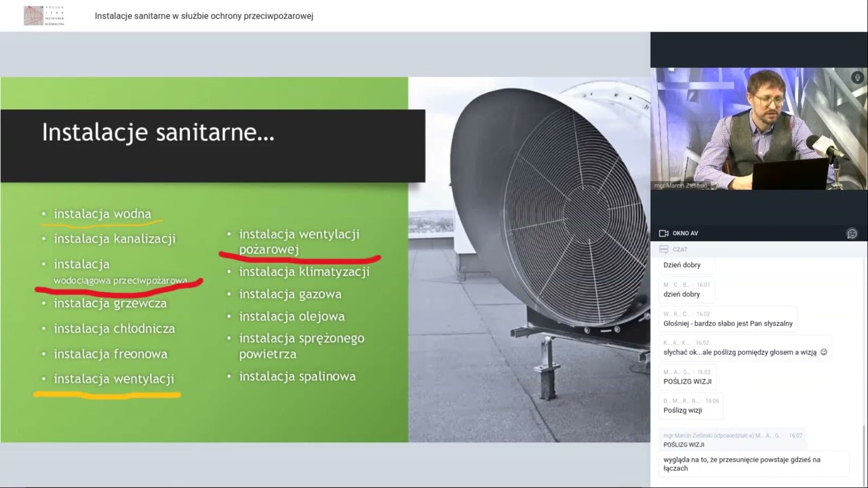This screenshot has height=488, width=868.
Task: Click the camera icon beside OKNO AV
Action: pos(664,233)
